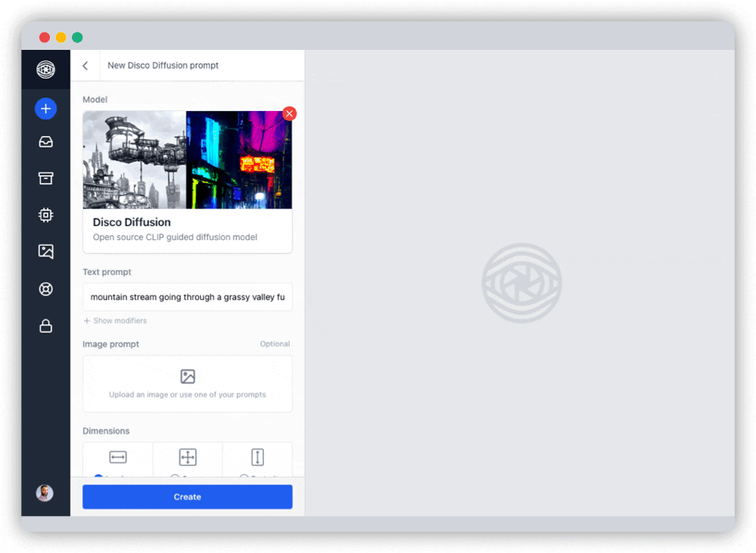Click the 'Disco Diffusion' model title
The height and width of the screenshot is (553, 756).
[x=132, y=223]
